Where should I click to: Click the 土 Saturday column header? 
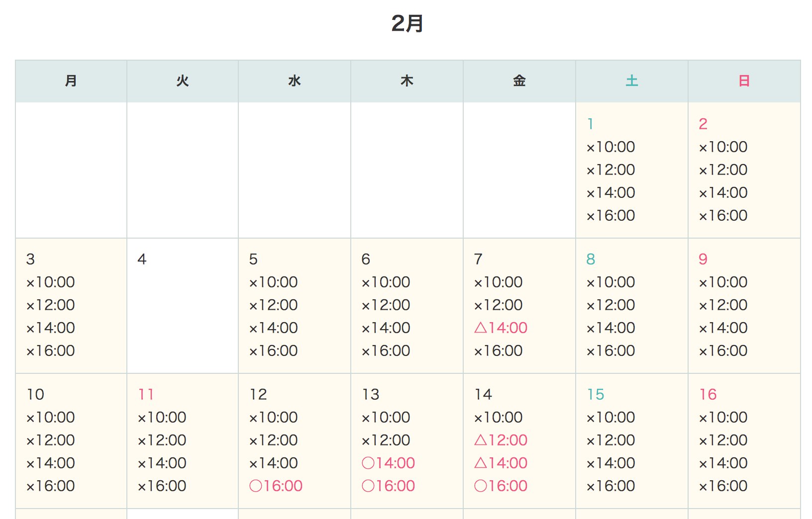pos(631,81)
